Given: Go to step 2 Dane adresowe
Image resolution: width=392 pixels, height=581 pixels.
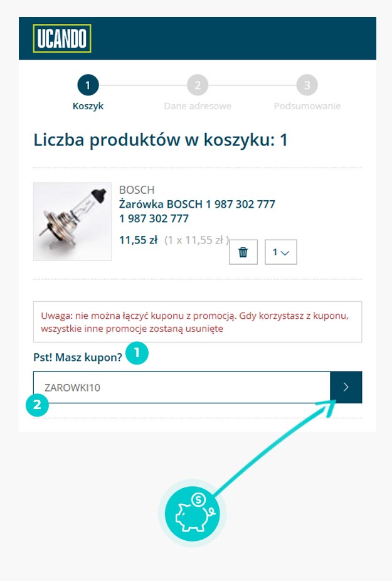Looking at the screenshot, I should [x=198, y=85].
